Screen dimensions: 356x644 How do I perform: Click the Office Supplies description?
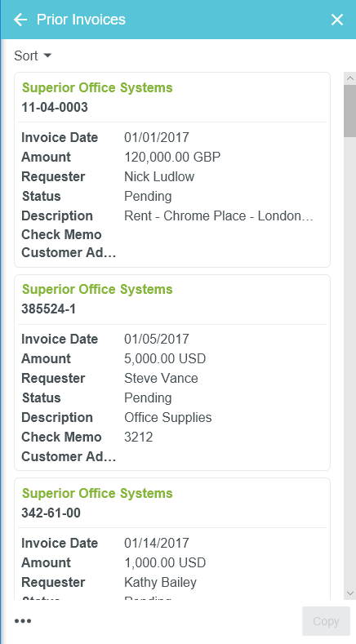pos(167,417)
